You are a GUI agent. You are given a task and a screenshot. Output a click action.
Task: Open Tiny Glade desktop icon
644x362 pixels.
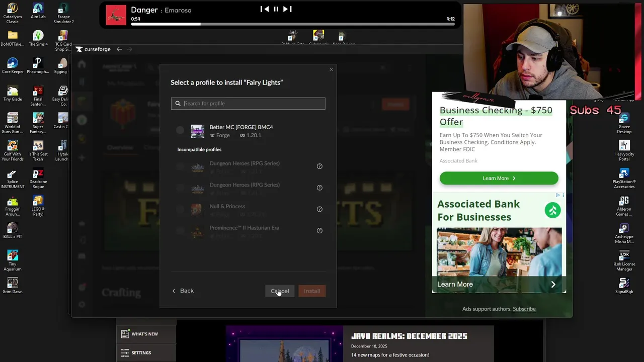coord(13,94)
